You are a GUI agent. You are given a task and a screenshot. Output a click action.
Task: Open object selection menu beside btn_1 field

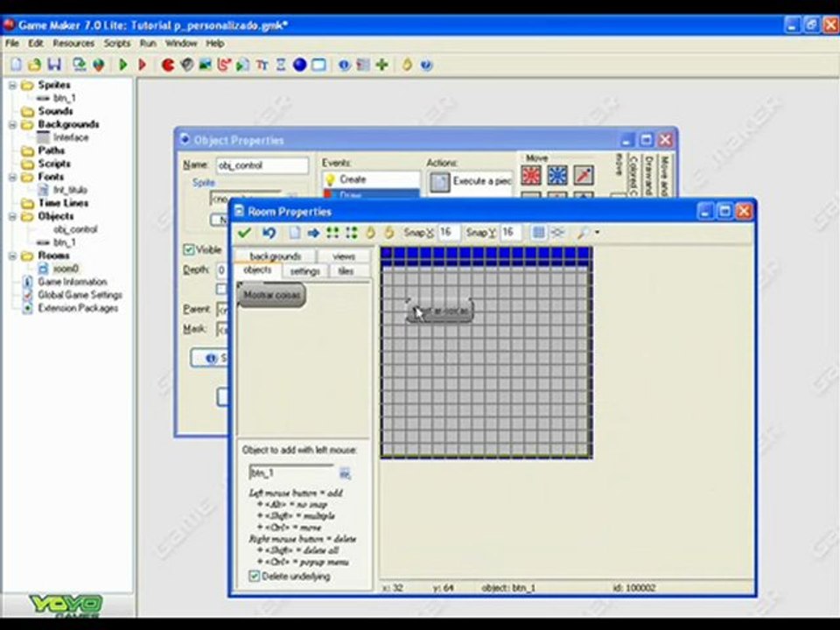click(x=345, y=473)
